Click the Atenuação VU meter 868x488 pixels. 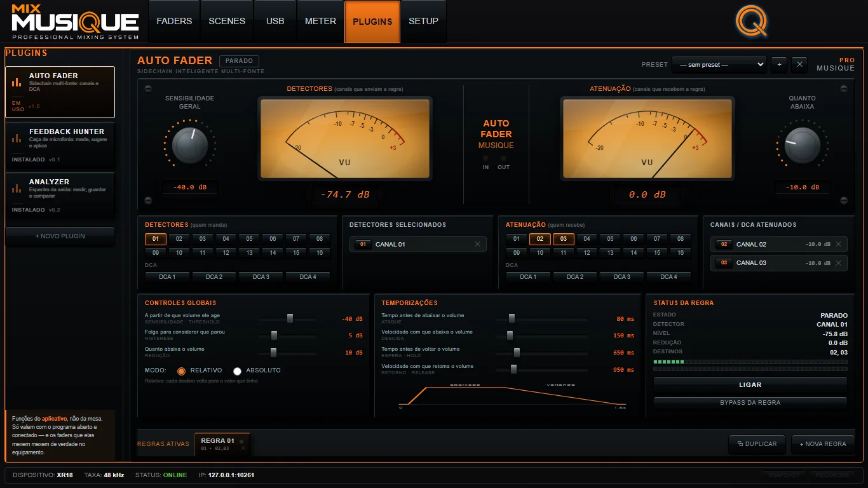pos(648,138)
